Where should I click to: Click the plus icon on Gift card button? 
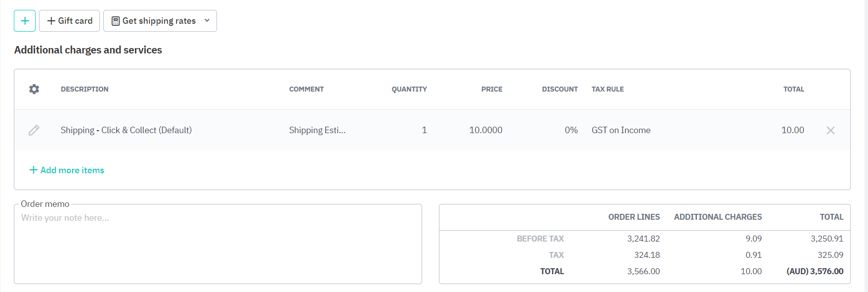(x=51, y=21)
